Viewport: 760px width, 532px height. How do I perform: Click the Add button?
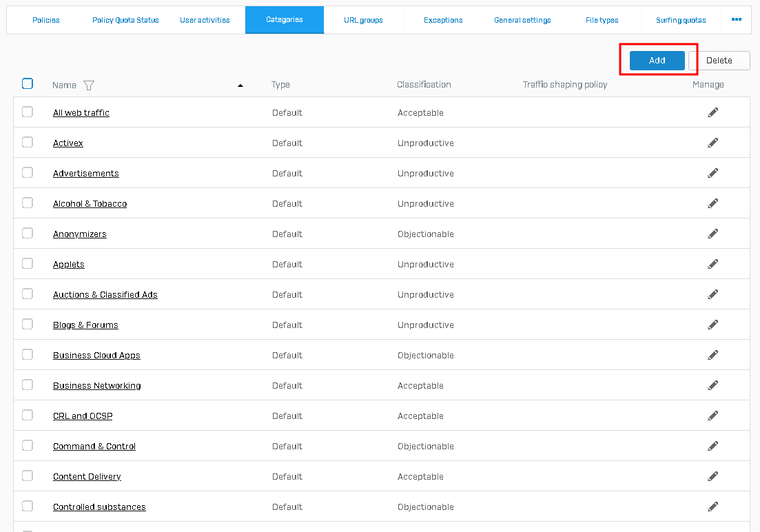[657, 60]
